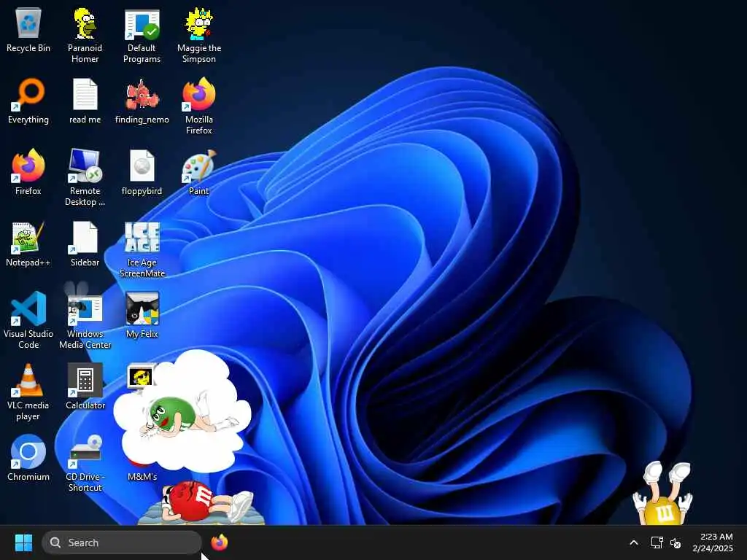Open the Recycle Bin icon
The width and height of the screenshot is (747, 560).
pos(28,24)
